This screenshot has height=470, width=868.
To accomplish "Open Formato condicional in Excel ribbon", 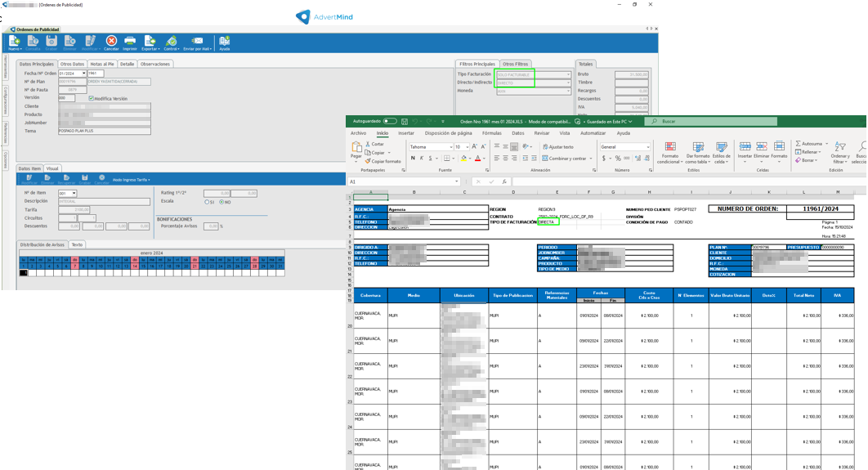I will pyautogui.click(x=669, y=152).
